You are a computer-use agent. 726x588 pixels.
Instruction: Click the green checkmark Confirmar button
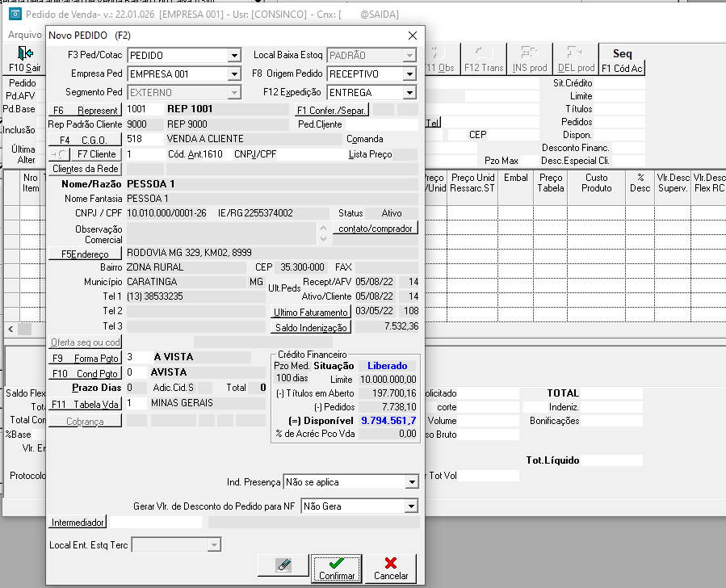(x=337, y=569)
